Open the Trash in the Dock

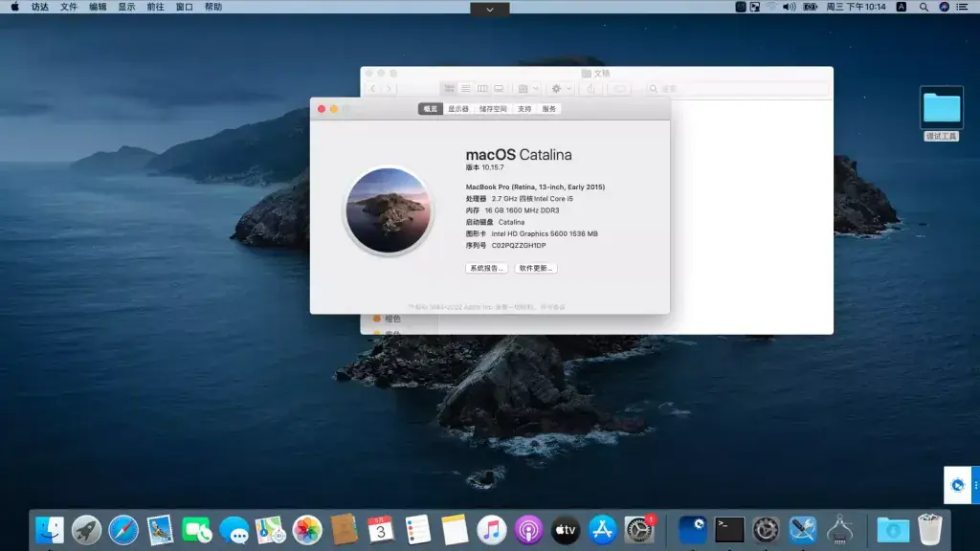pos(930,530)
